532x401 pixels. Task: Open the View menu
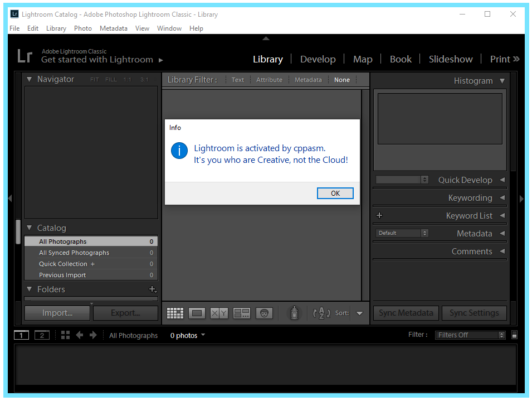click(142, 28)
